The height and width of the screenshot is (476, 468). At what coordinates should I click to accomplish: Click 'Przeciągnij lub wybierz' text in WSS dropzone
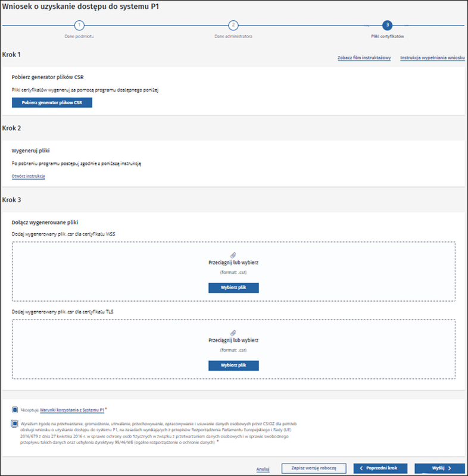pyautogui.click(x=233, y=262)
